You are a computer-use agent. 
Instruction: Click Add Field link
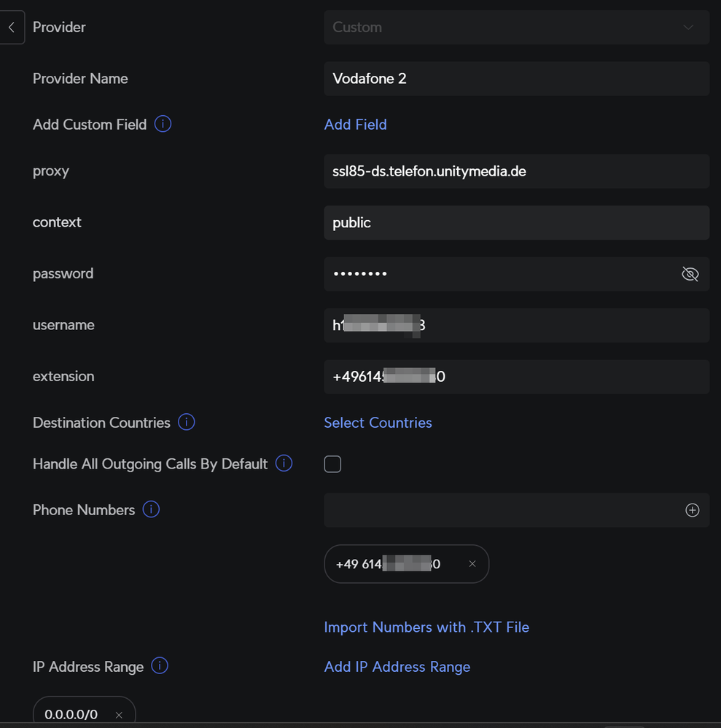(355, 125)
